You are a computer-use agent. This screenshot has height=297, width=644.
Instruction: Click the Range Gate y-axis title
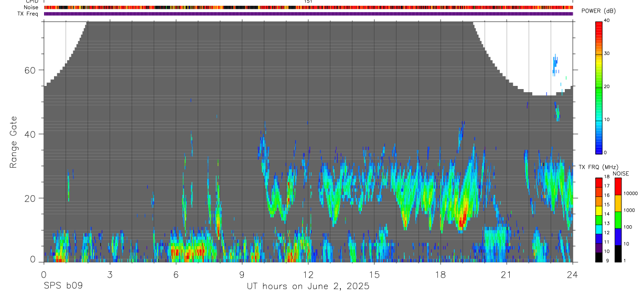[14, 142]
